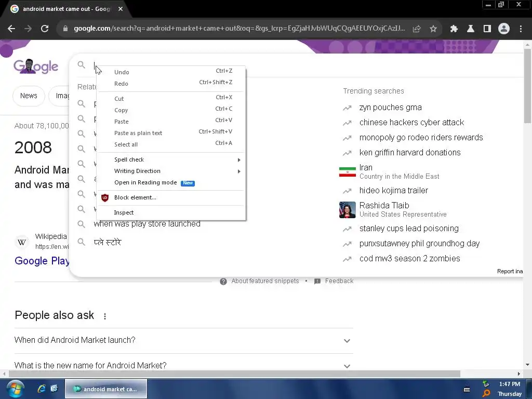Open the Windows Start orb
The width and height of the screenshot is (532, 399).
[15, 389]
